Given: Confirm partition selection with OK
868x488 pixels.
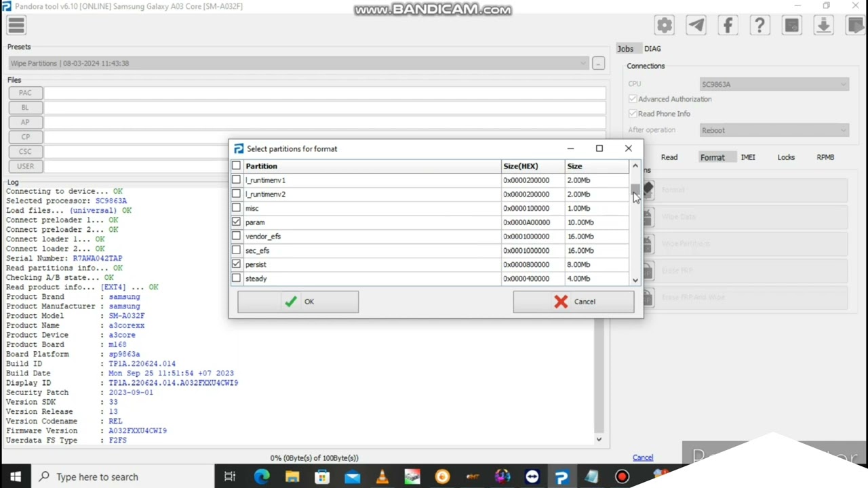Looking at the screenshot, I should click(x=298, y=302).
